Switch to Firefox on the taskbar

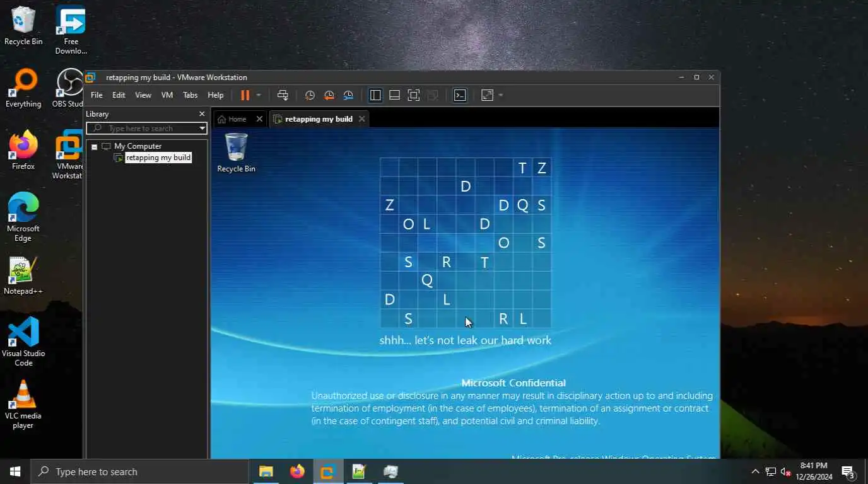click(x=297, y=471)
